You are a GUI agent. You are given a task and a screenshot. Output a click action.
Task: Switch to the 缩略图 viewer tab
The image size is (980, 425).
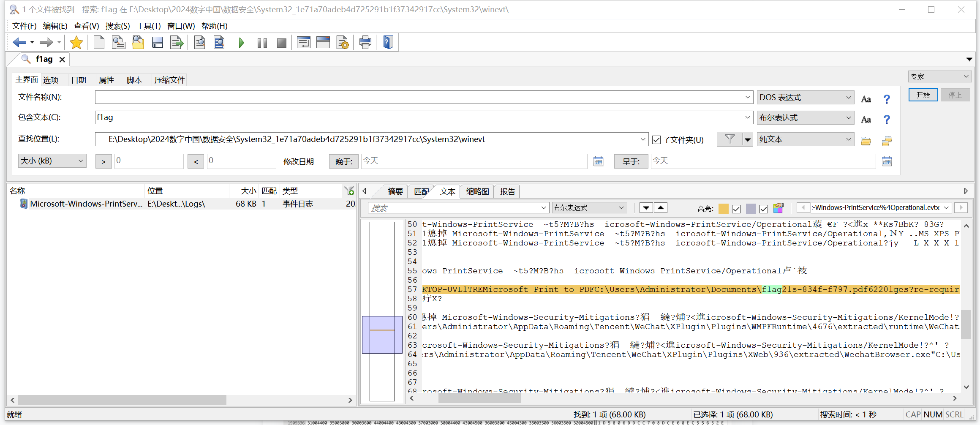point(477,192)
